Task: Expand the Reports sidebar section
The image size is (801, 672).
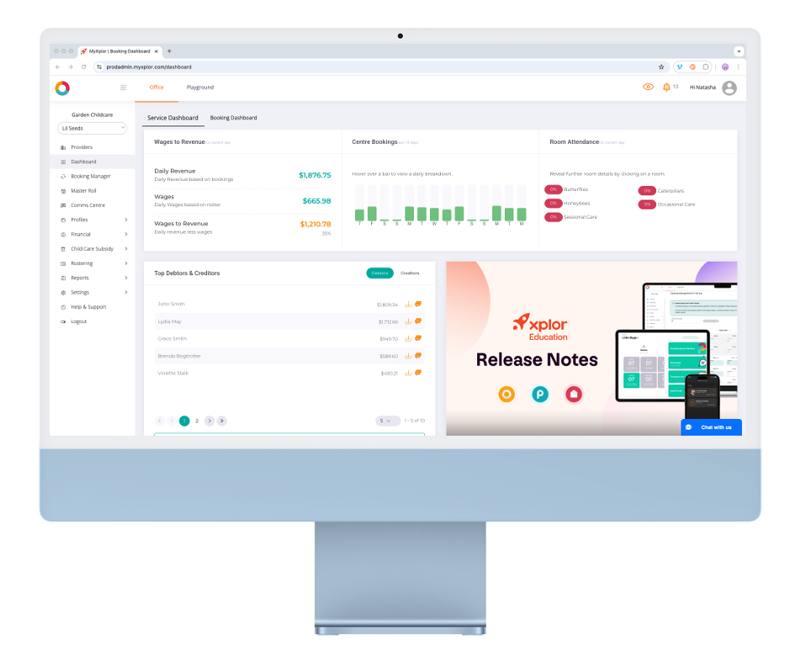Action: [93, 278]
